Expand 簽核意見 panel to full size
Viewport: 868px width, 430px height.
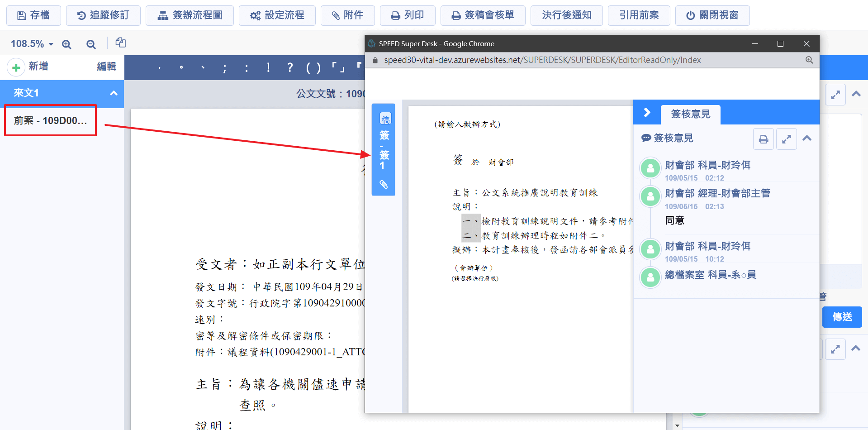(x=786, y=139)
